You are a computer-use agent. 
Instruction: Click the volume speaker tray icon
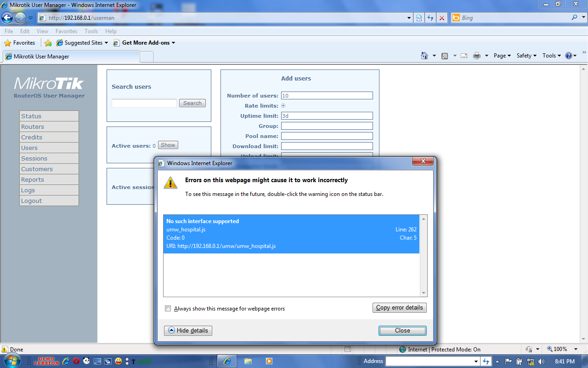541,362
